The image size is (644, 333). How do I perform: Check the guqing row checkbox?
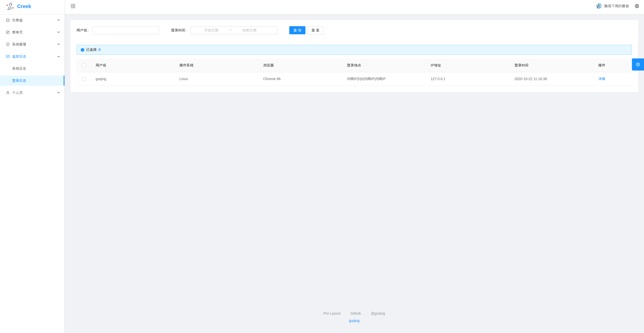84,79
